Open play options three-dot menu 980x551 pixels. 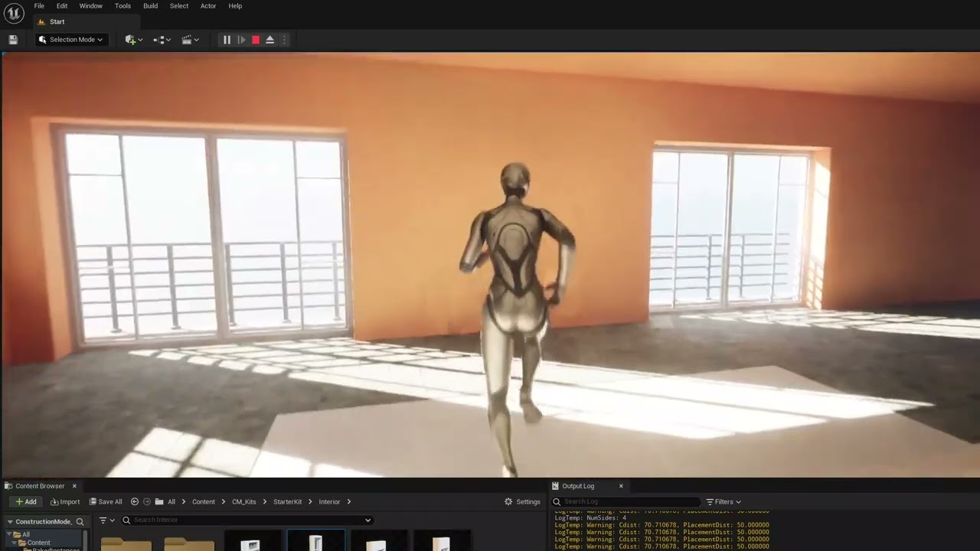pos(284,40)
